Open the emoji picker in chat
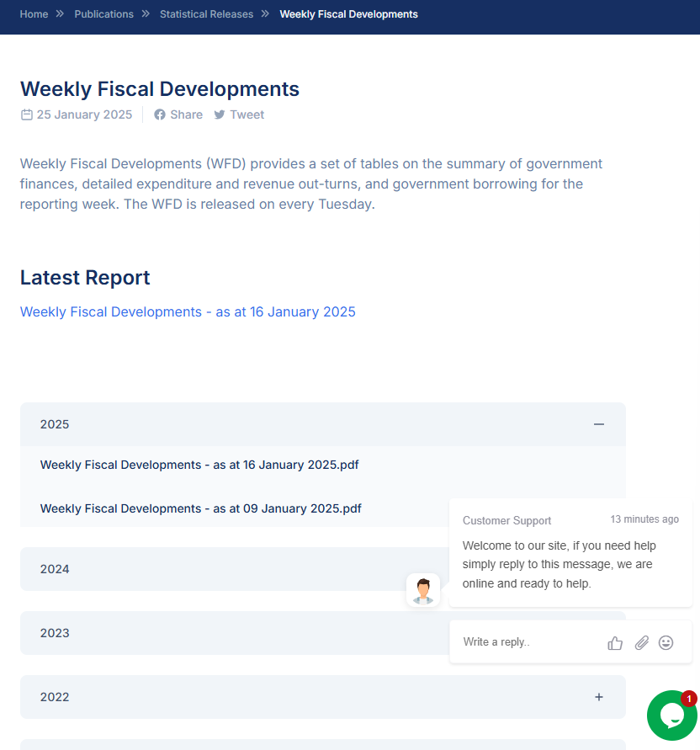 click(x=666, y=642)
